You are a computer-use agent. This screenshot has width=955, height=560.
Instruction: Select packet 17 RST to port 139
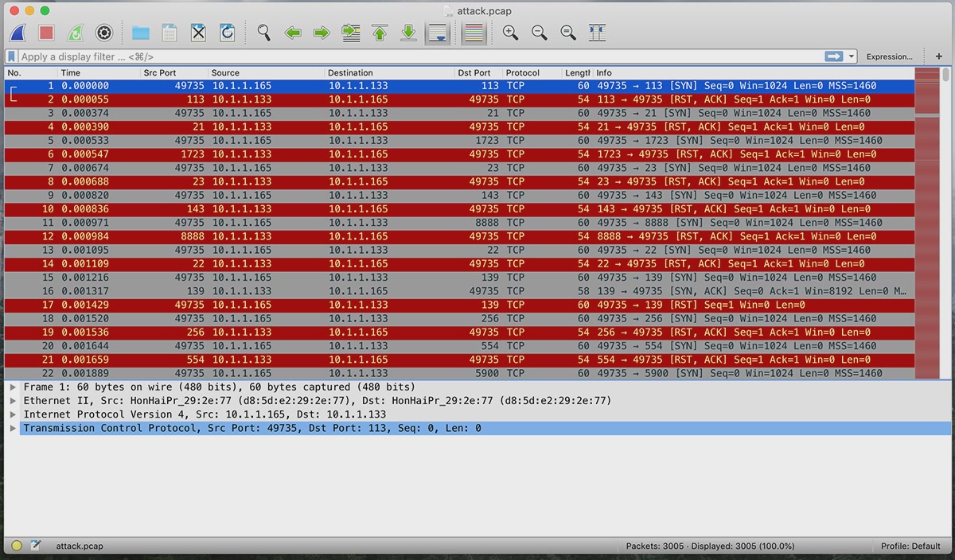(x=459, y=305)
